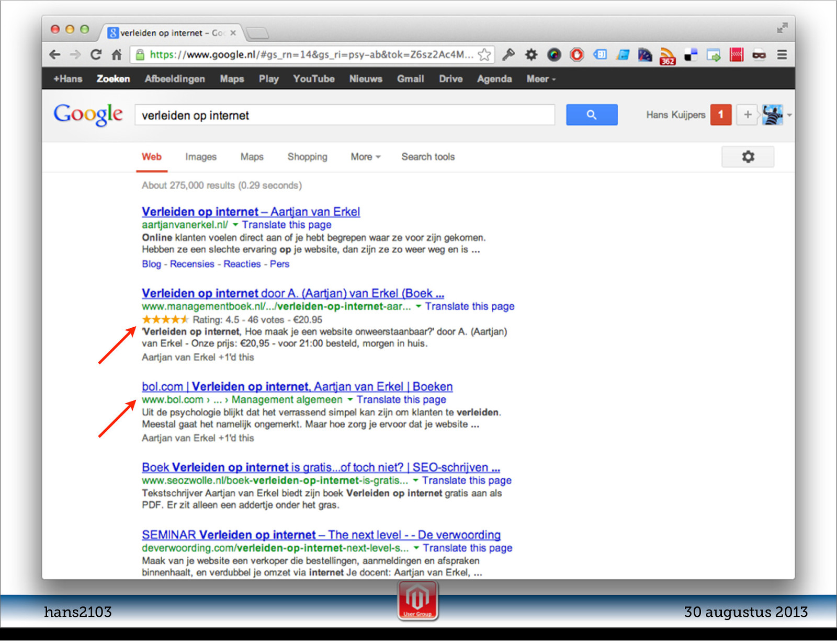837x644 pixels.
Task: Click the sunglasses extension icon
Action: (x=759, y=54)
